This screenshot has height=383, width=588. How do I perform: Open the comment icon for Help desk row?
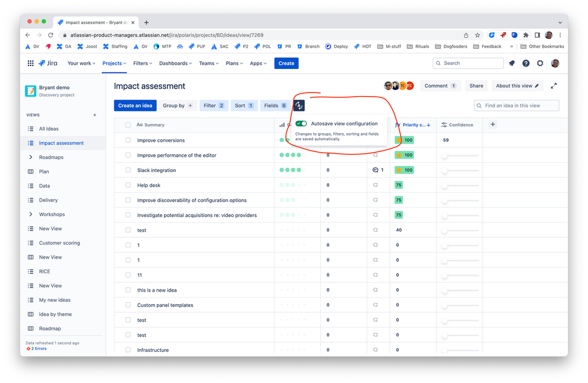tap(376, 185)
